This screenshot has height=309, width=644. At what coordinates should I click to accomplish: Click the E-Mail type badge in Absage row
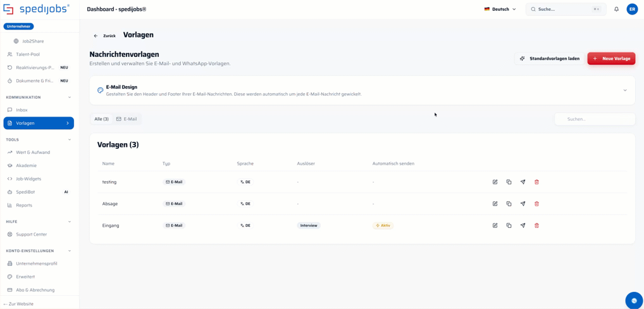tap(174, 204)
